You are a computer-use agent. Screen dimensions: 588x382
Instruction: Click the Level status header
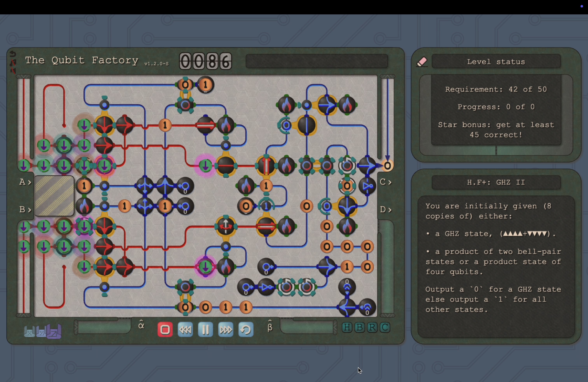496,61
